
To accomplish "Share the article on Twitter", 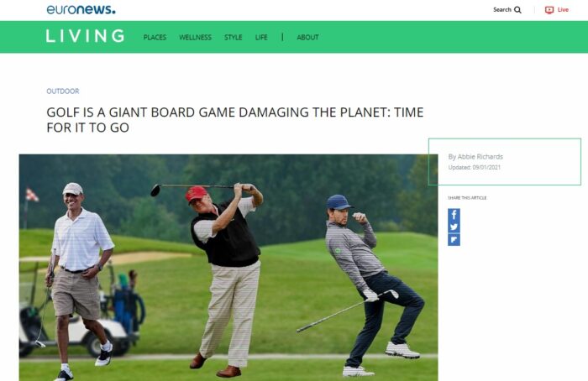I will 454,227.
